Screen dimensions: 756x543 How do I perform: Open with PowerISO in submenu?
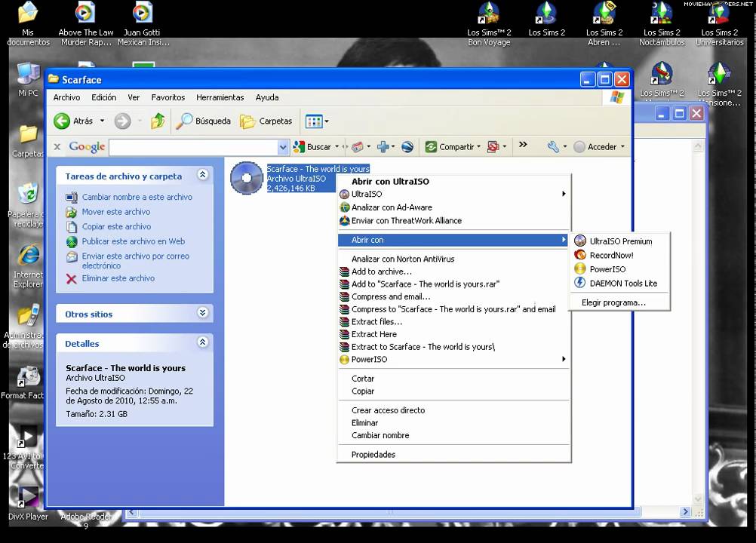point(619,269)
